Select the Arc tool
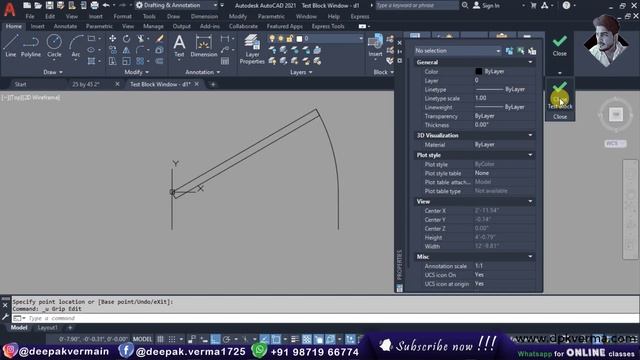The height and width of the screenshot is (360, 640). [76, 45]
